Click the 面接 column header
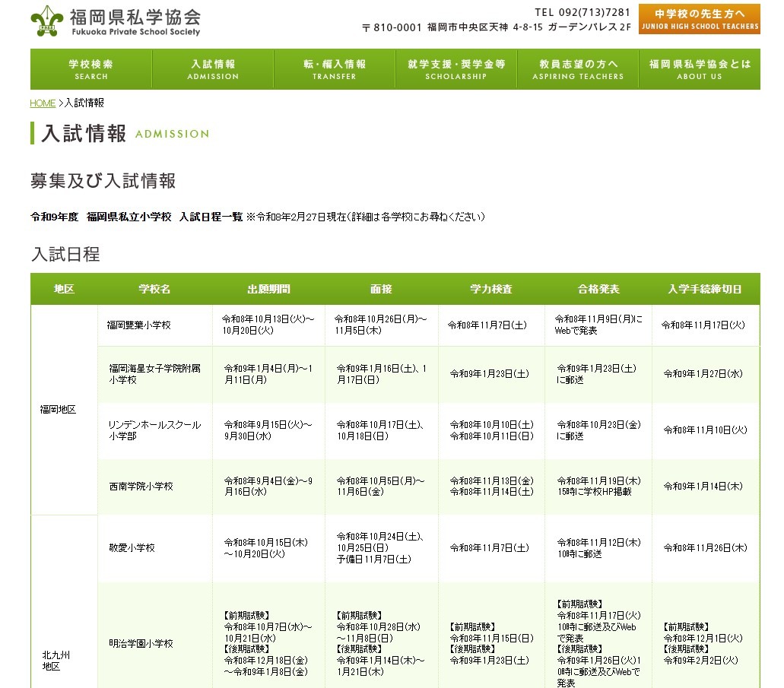This screenshot has height=688, width=784. 381,289
